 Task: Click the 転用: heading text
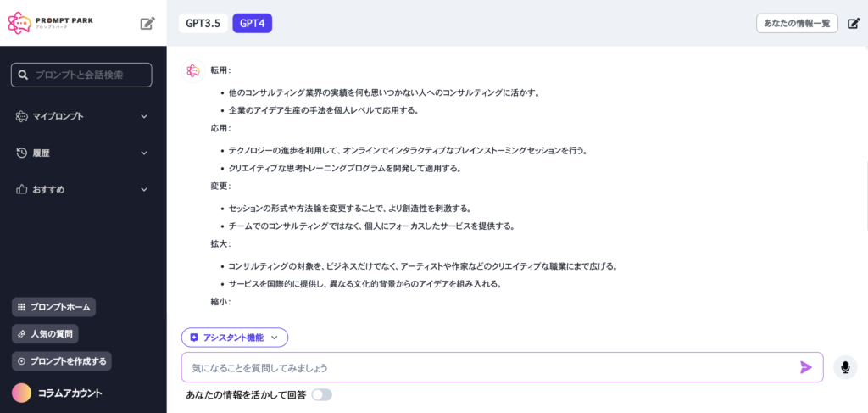coord(221,71)
